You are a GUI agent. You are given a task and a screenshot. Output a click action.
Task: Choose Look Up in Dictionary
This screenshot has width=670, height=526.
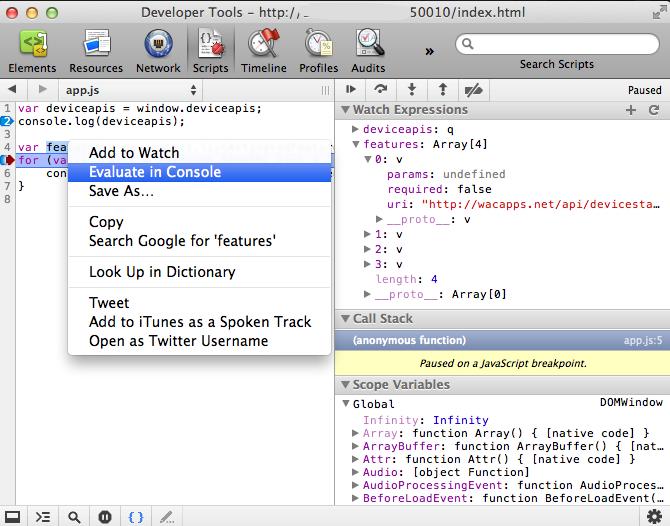click(x=200, y=272)
